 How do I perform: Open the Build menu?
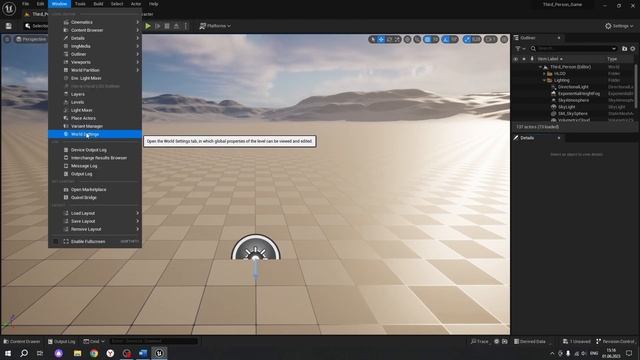pyautogui.click(x=98, y=4)
